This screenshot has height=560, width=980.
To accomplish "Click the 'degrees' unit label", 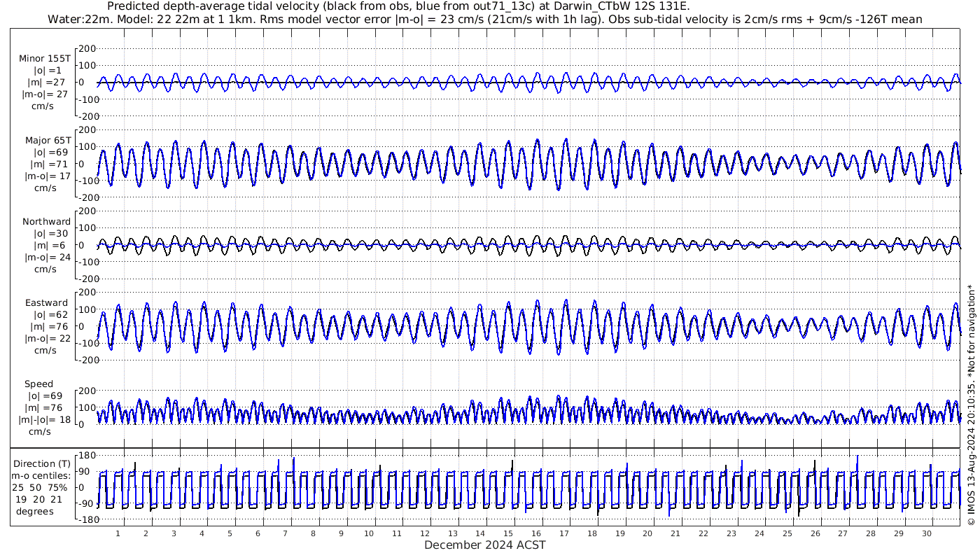I will tap(34, 512).
